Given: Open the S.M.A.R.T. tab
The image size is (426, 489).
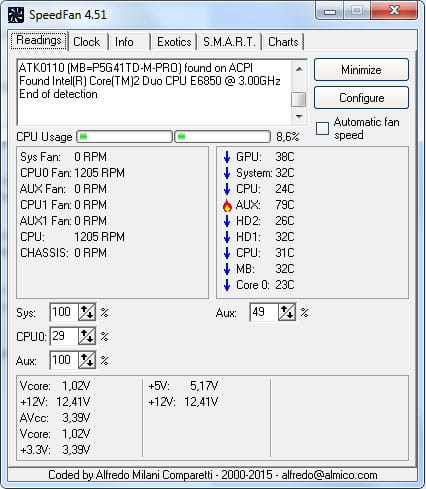Looking at the screenshot, I should 229,42.
